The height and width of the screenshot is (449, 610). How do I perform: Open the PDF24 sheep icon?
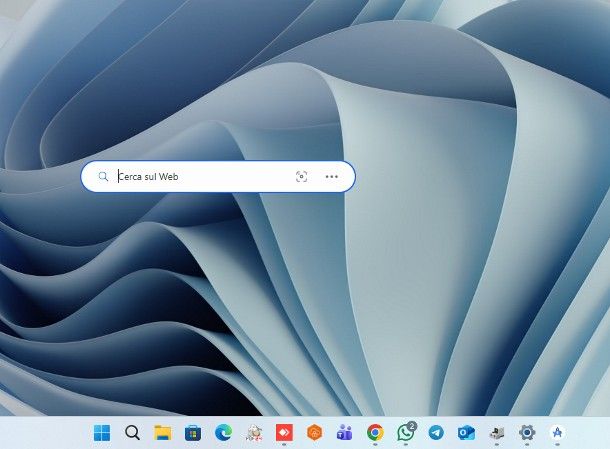pyautogui.click(x=254, y=433)
